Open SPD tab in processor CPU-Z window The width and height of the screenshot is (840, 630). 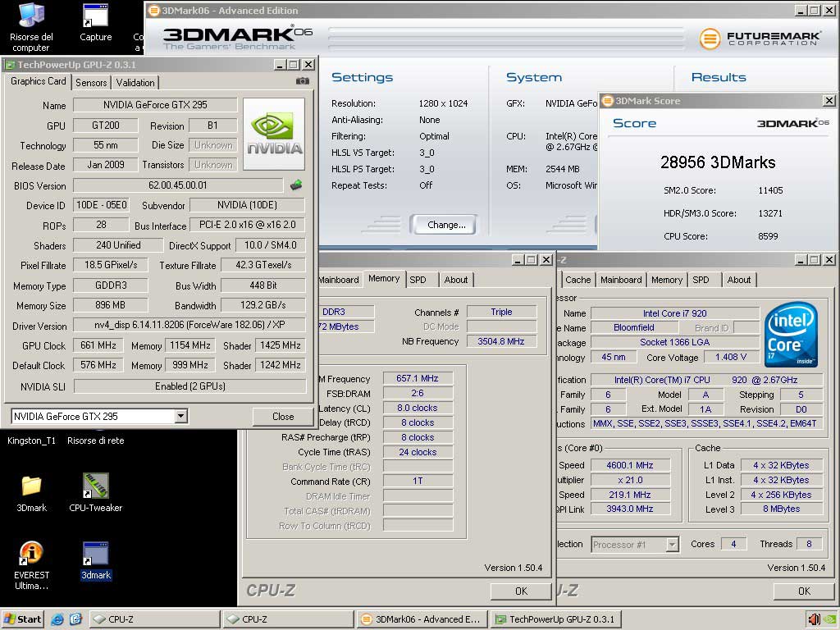pos(701,280)
